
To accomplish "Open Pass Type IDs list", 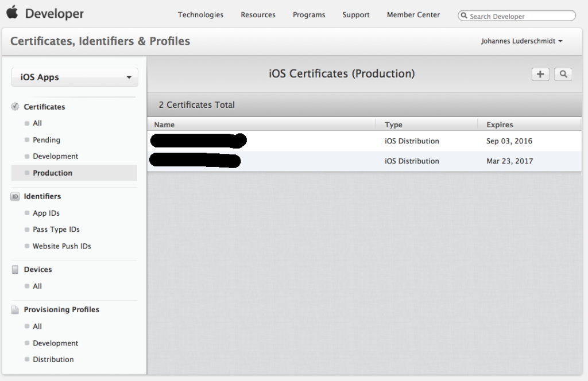I will pos(56,230).
